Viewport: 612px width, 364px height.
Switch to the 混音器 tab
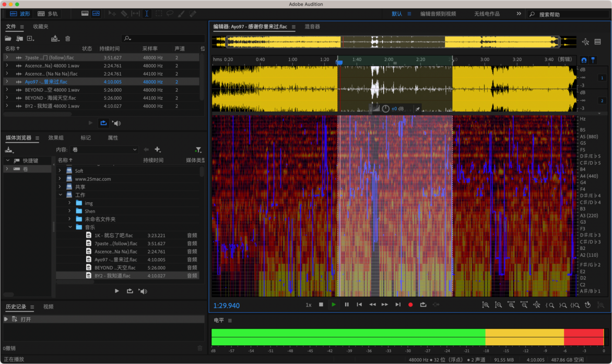(x=312, y=27)
